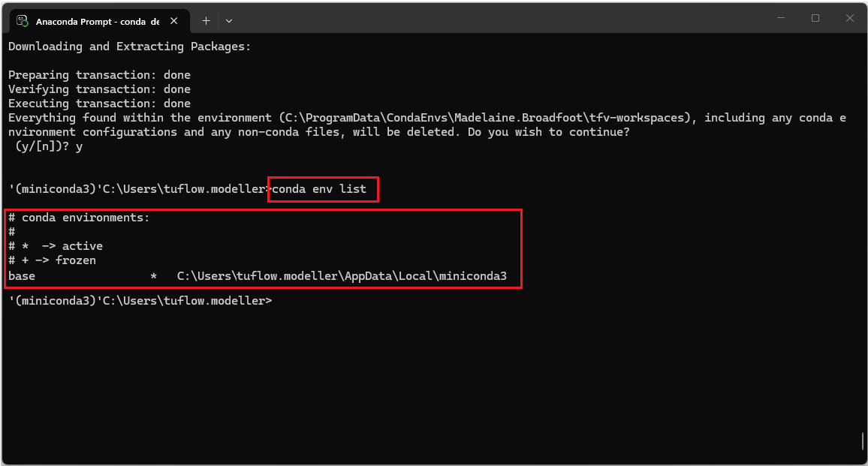Click the 'Verifying transaction: done' line
The width and height of the screenshot is (868, 466).
click(99, 89)
